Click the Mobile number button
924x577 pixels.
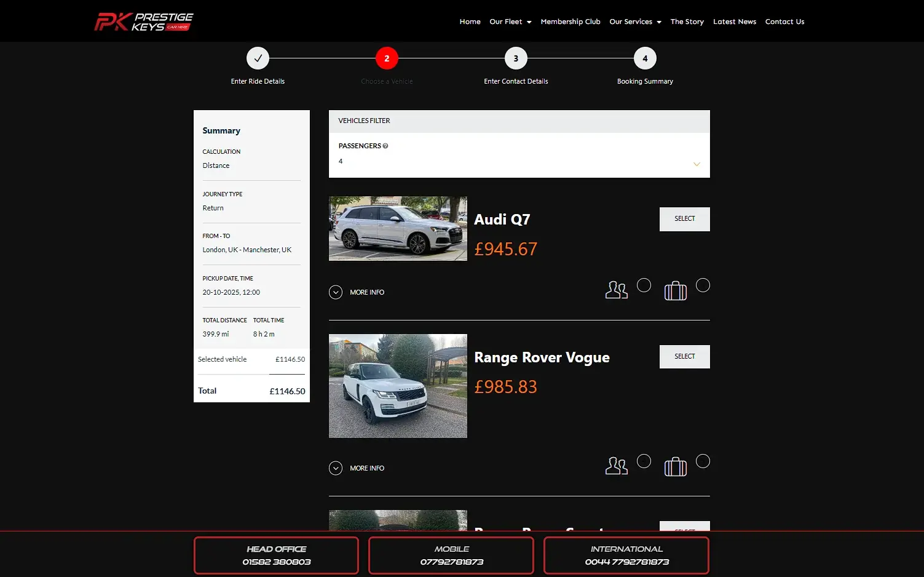coord(451,555)
